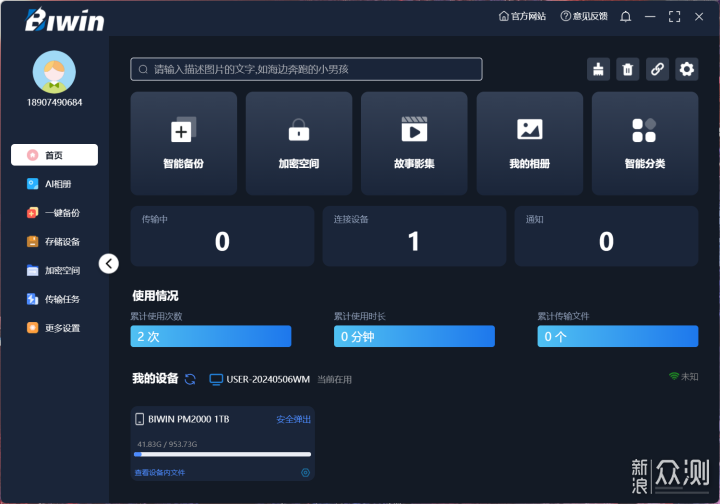Collapse the sidebar with the arrow button

tap(109, 263)
